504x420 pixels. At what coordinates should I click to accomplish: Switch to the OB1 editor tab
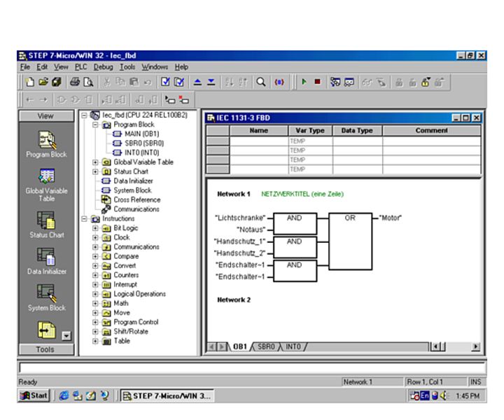(x=240, y=346)
